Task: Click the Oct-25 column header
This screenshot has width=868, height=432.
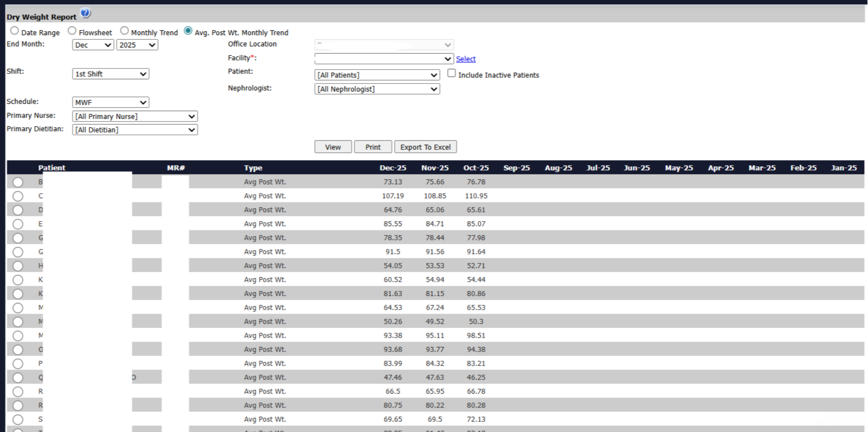Action: pos(476,168)
